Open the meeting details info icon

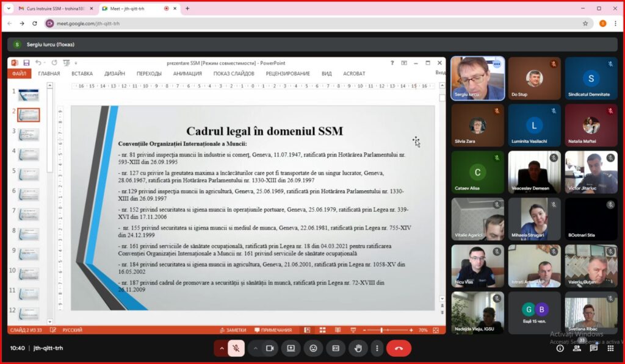pos(560,348)
